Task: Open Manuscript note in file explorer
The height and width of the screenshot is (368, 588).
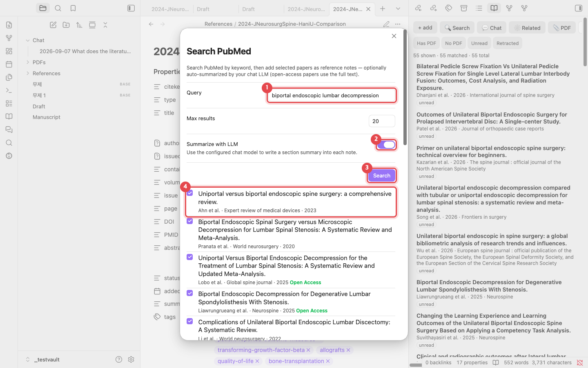Action: (47, 117)
